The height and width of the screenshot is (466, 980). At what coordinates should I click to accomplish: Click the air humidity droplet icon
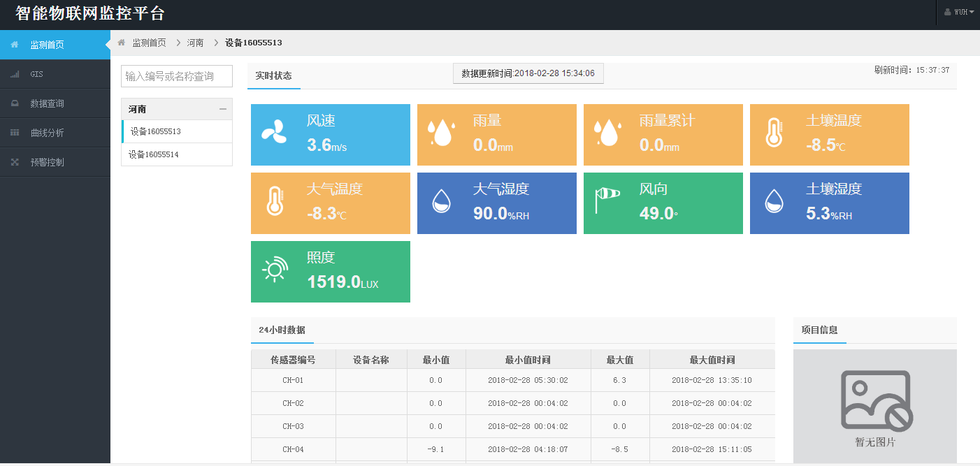point(441,201)
